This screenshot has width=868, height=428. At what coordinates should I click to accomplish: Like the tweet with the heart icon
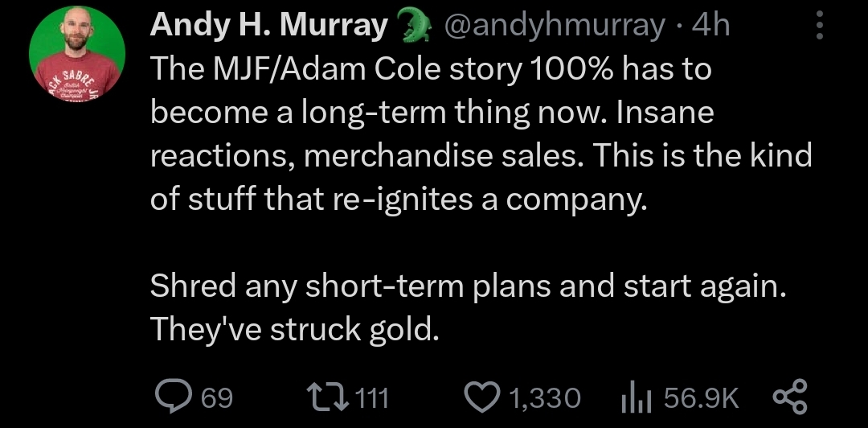click(483, 397)
